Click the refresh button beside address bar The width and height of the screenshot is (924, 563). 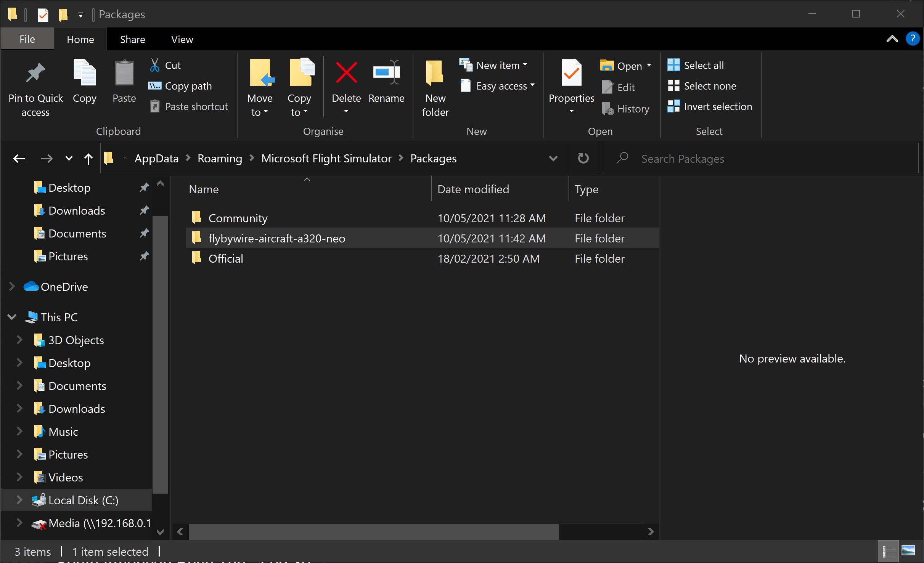point(583,158)
